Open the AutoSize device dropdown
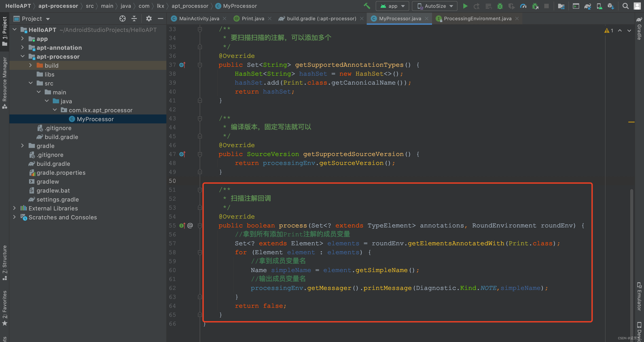644x342 pixels. pyautogui.click(x=434, y=6)
